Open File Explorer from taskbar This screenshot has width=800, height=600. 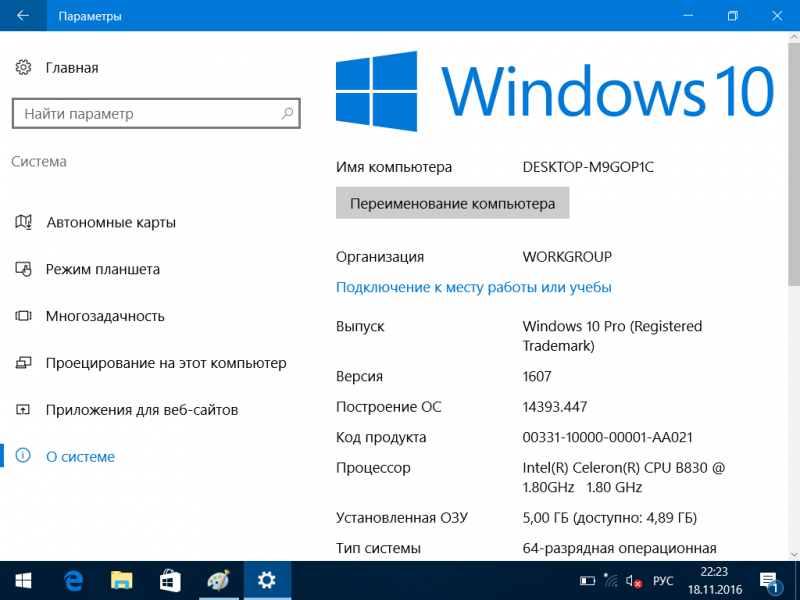[x=121, y=581]
